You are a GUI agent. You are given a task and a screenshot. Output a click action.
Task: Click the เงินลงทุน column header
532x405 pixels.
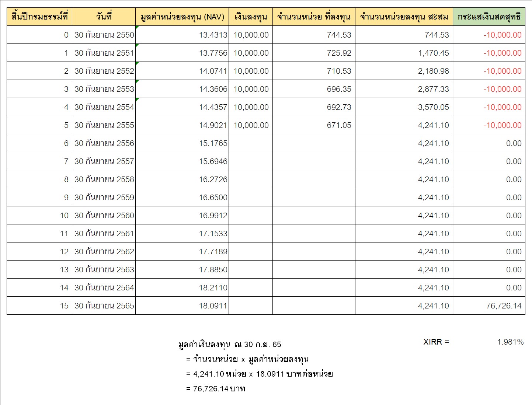point(251,17)
